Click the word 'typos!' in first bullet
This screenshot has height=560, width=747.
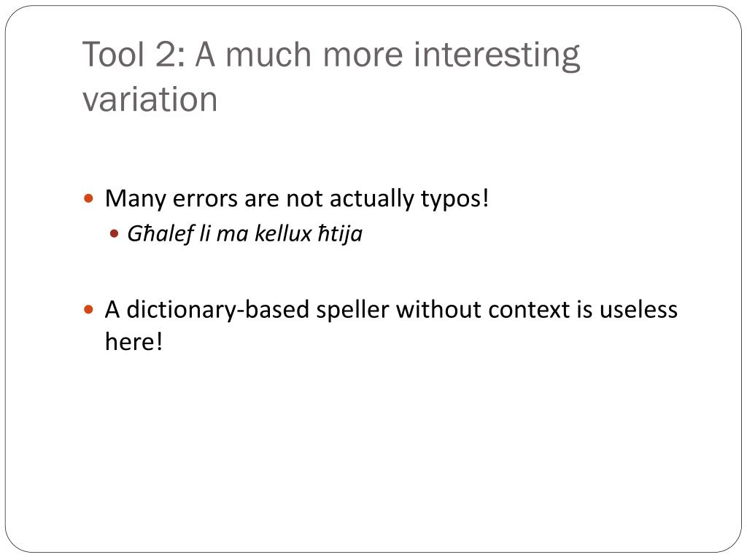click(x=455, y=200)
